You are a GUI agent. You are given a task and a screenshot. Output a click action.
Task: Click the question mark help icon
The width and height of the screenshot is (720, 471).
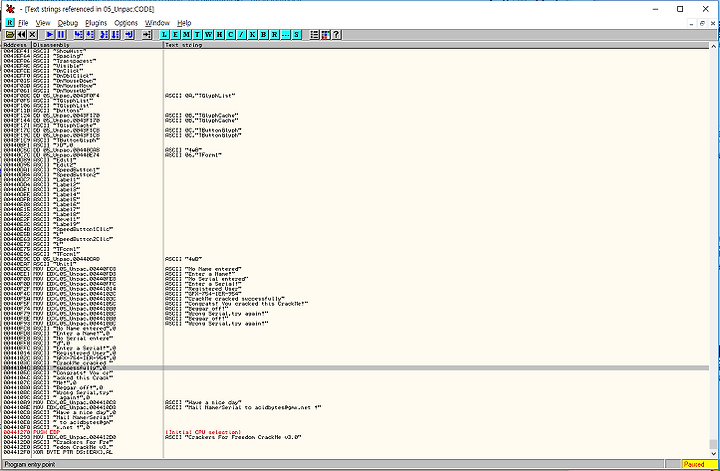337,34
